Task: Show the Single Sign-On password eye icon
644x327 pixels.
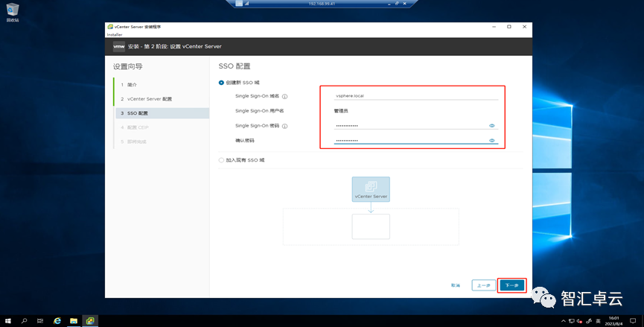Action: [x=492, y=126]
